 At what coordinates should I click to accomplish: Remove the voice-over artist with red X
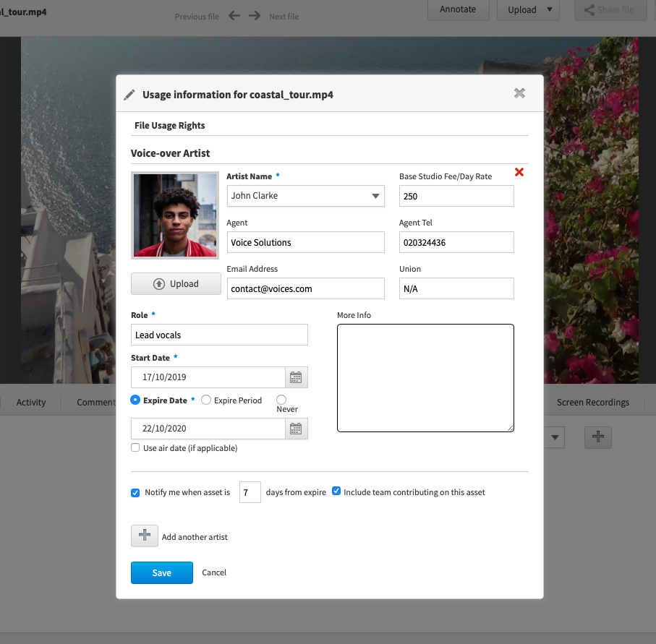[x=519, y=172]
